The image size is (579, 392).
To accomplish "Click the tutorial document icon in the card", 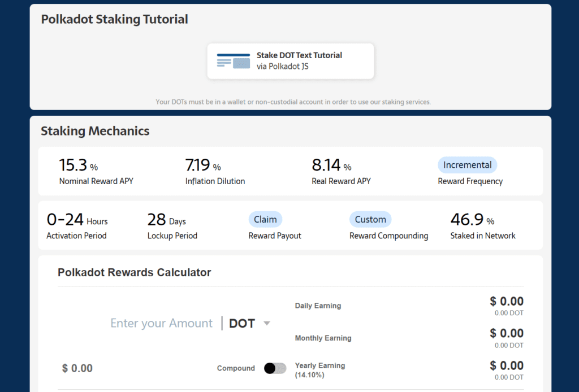I will click(234, 61).
